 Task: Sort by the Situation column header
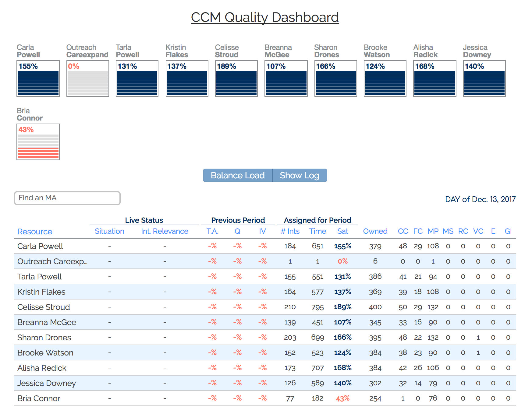tap(109, 231)
